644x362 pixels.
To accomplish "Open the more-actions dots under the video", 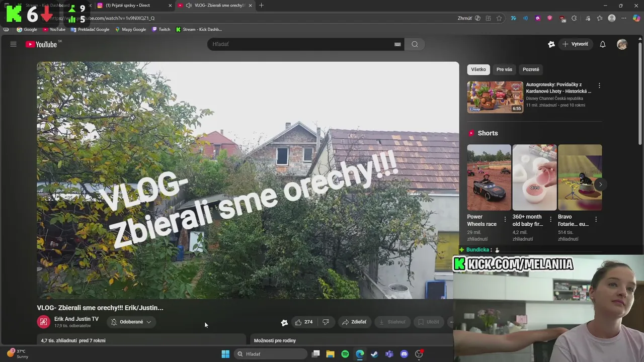I will tap(451, 322).
